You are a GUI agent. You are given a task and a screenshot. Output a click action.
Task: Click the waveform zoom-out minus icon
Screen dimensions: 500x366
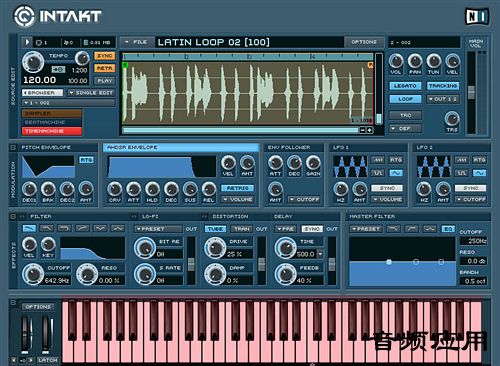[x=363, y=130]
